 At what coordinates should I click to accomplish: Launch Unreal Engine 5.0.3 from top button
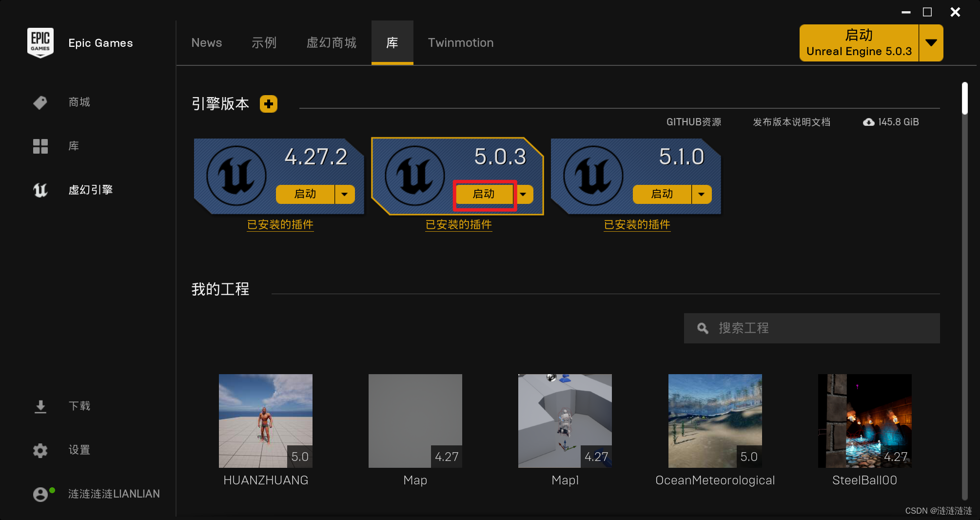tap(859, 43)
